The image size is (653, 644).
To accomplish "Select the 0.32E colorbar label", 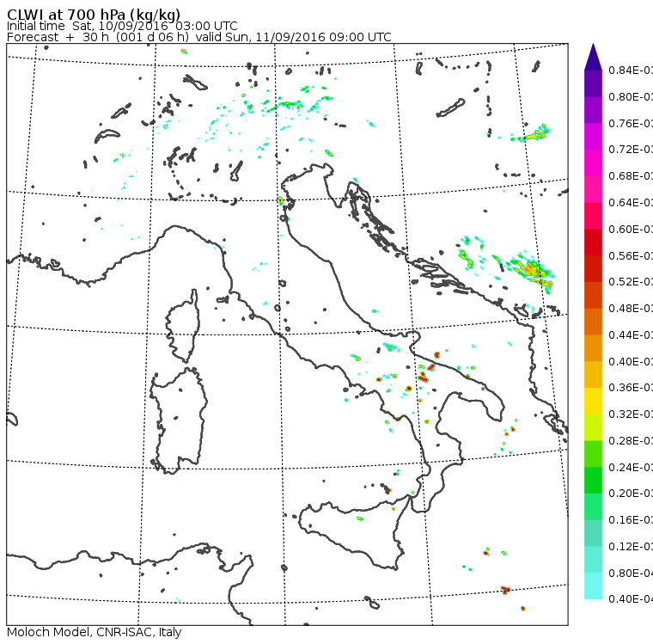I will pyautogui.click(x=631, y=414).
